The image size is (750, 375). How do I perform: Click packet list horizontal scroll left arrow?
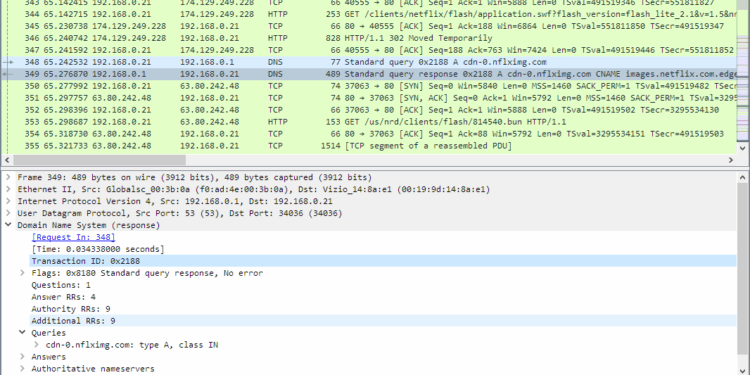(7, 160)
